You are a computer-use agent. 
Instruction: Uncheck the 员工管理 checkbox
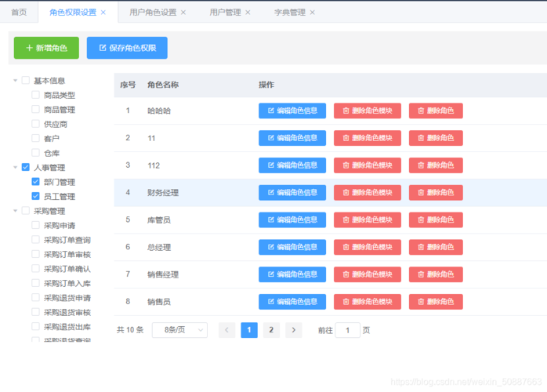[35, 196]
